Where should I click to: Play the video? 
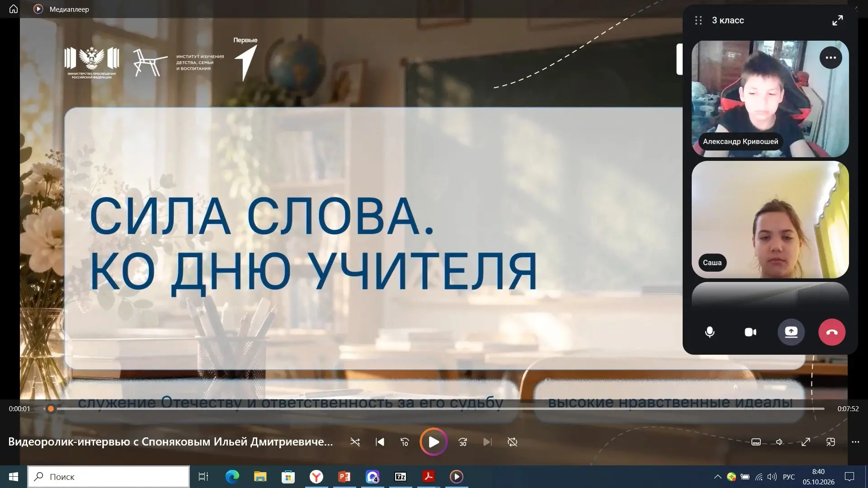pos(434,442)
